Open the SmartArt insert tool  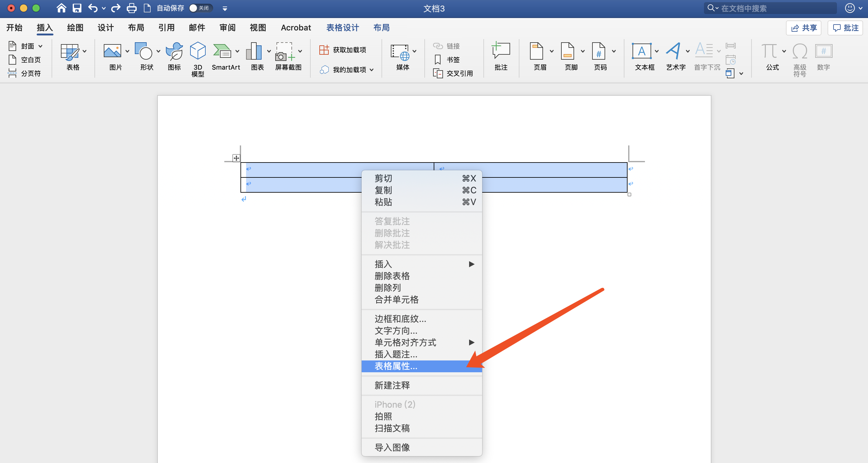222,52
